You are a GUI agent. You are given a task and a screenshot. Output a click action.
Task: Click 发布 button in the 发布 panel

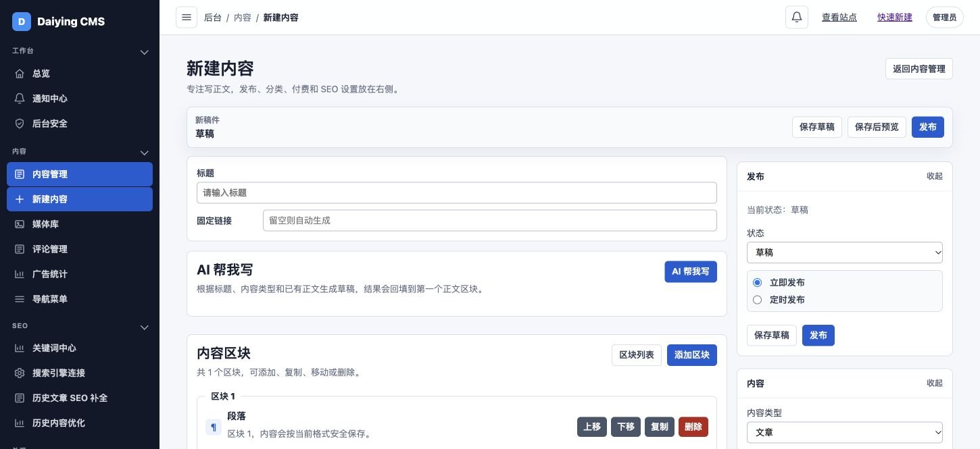pyautogui.click(x=818, y=336)
